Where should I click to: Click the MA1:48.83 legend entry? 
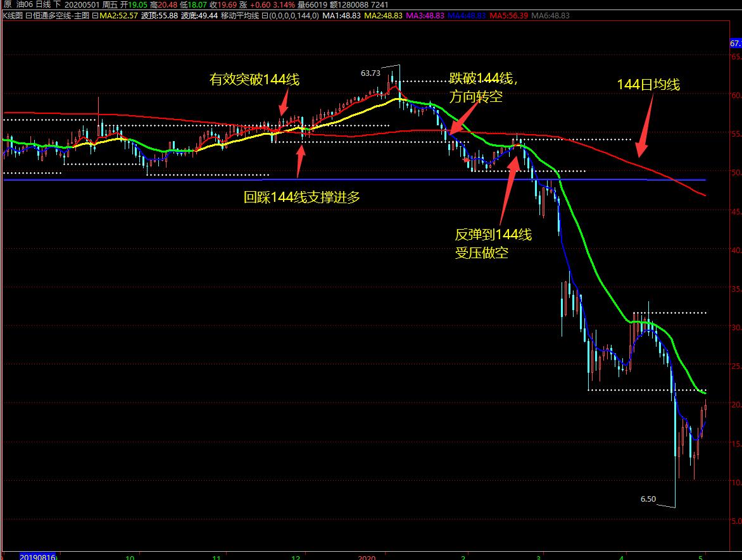point(341,16)
